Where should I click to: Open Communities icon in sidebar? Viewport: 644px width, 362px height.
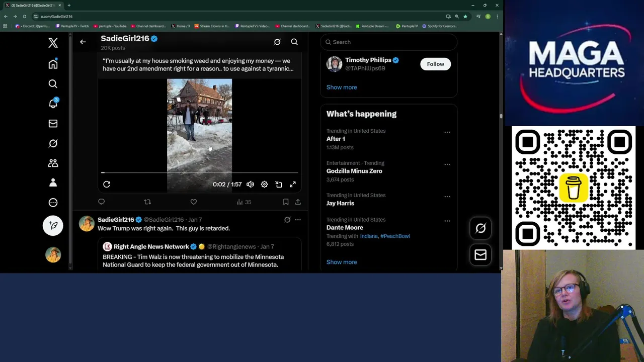point(53,163)
